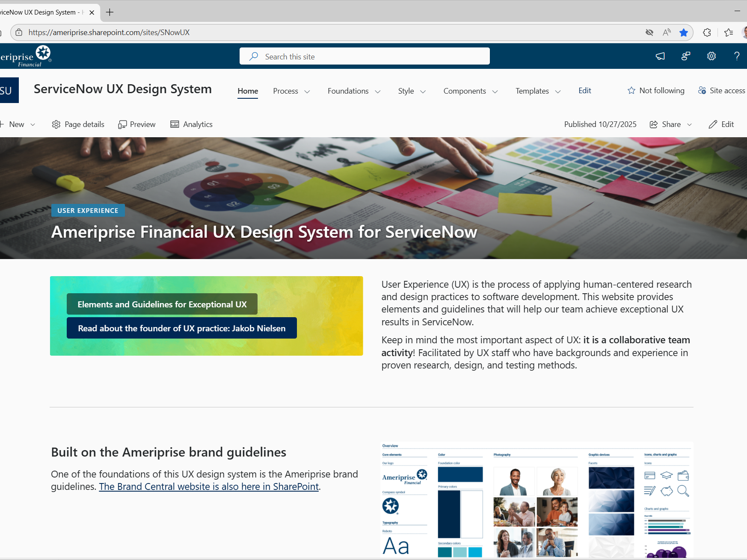Open a new browser tab
This screenshot has width=747, height=560.
pyautogui.click(x=110, y=12)
